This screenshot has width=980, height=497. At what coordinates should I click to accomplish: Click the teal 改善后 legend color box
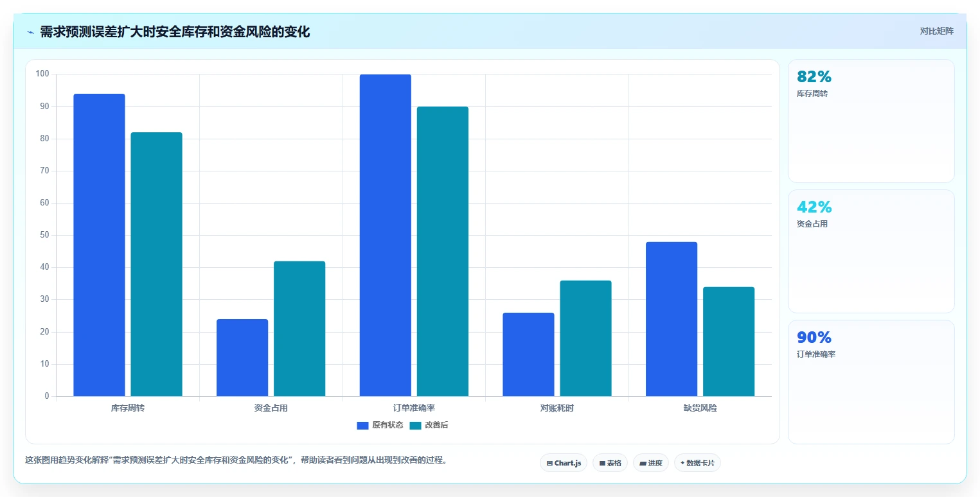coord(415,425)
